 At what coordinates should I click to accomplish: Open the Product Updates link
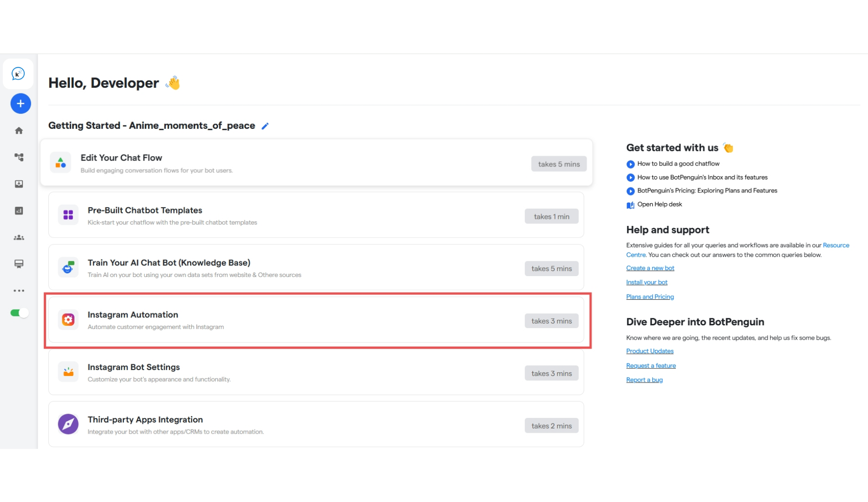(649, 351)
